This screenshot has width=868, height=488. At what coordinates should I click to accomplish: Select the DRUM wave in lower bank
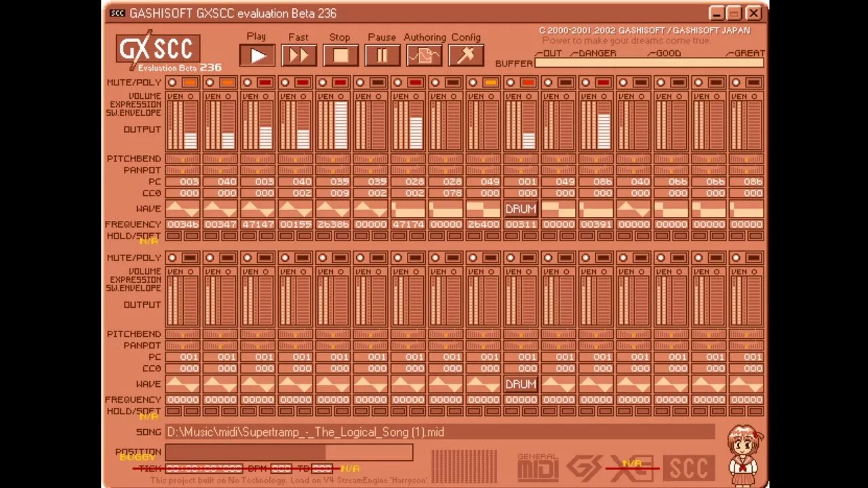pyautogui.click(x=521, y=384)
